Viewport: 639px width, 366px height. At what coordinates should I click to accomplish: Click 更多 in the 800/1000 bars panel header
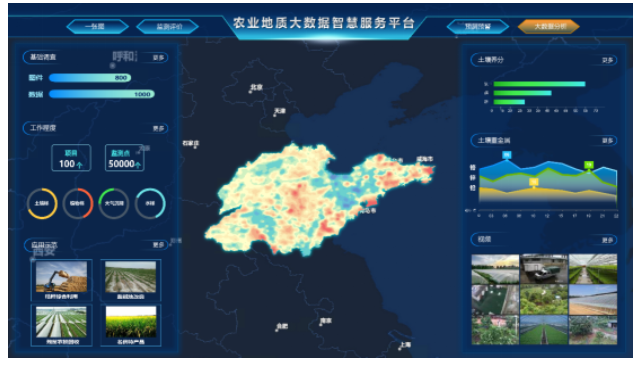(159, 58)
